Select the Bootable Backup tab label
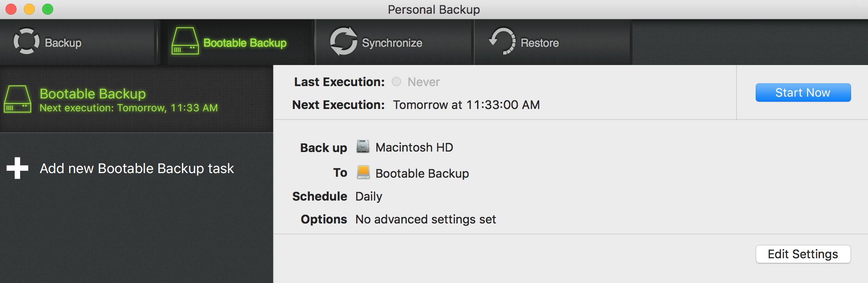Image resolution: width=868 pixels, height=283 pixels. click(x=245, y=43)
